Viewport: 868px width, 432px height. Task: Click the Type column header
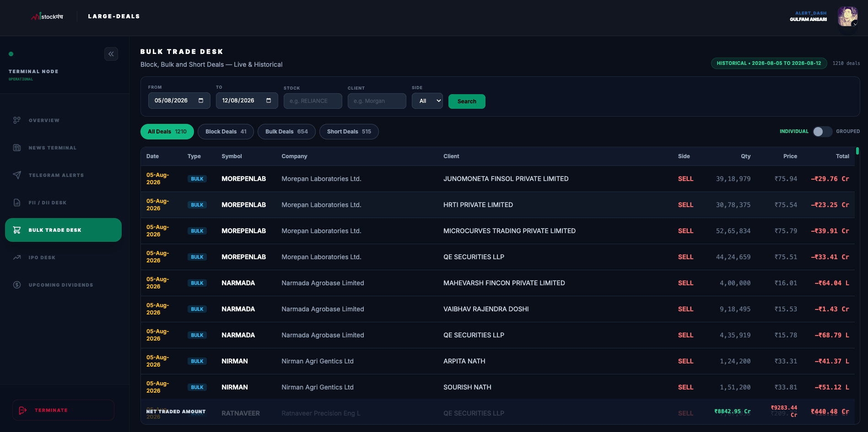tap(194, 156)
